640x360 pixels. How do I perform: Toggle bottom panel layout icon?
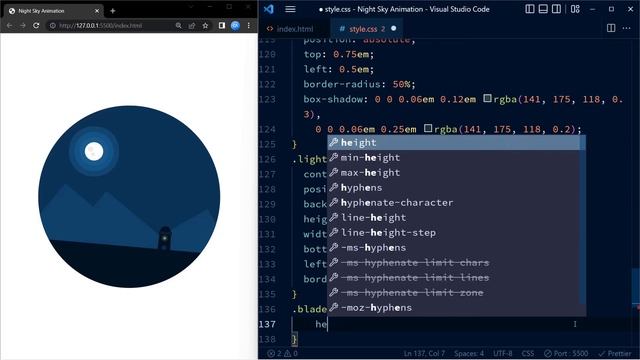[543, 9]
